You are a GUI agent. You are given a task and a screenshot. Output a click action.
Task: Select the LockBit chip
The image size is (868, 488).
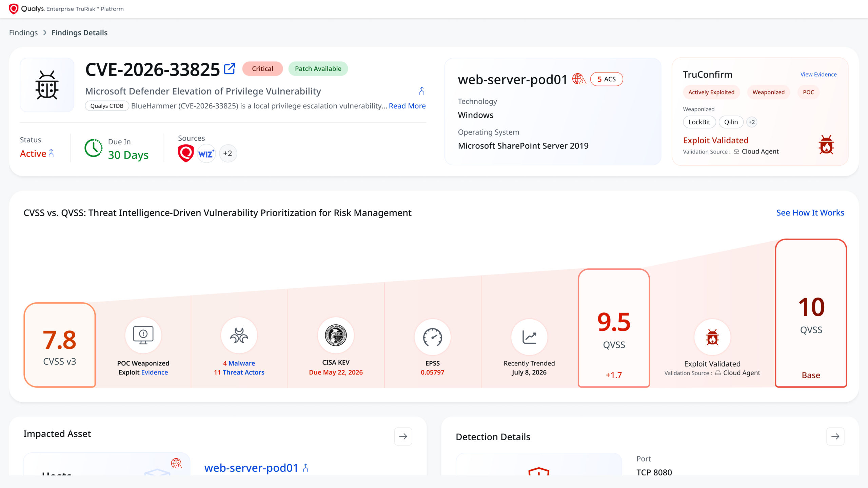click(x=699, y=122)
